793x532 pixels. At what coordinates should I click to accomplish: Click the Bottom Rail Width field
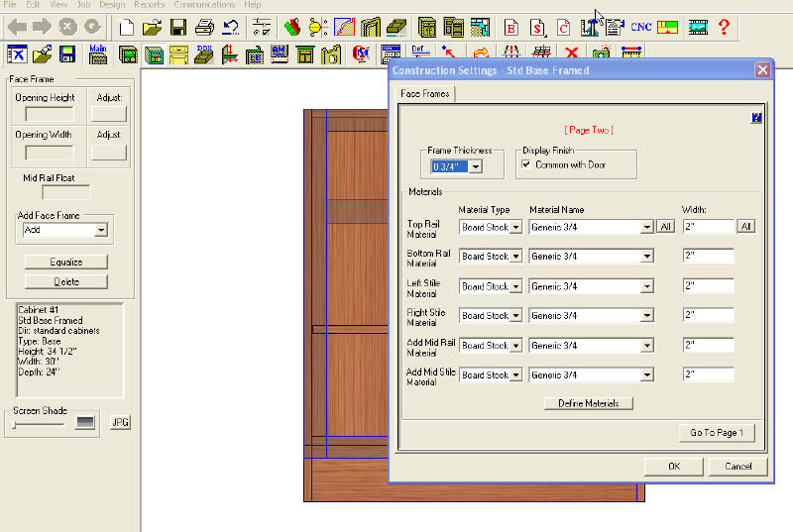(708, 257)
